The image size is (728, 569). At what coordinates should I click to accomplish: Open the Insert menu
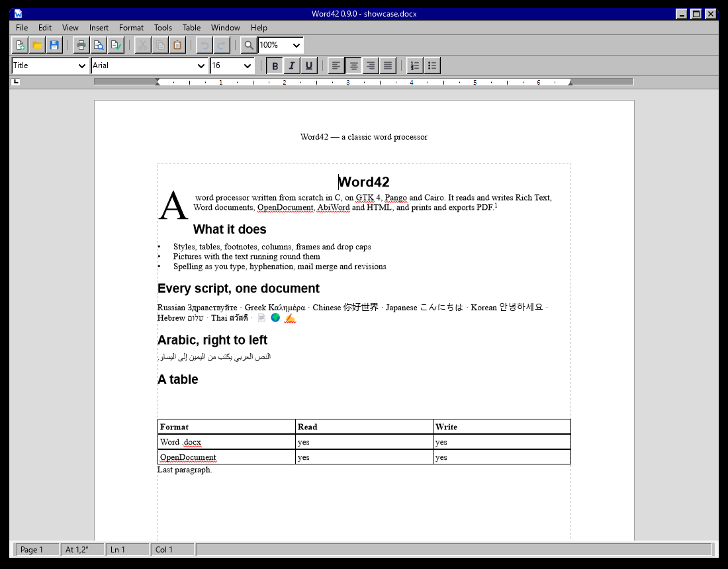(99, 28)
